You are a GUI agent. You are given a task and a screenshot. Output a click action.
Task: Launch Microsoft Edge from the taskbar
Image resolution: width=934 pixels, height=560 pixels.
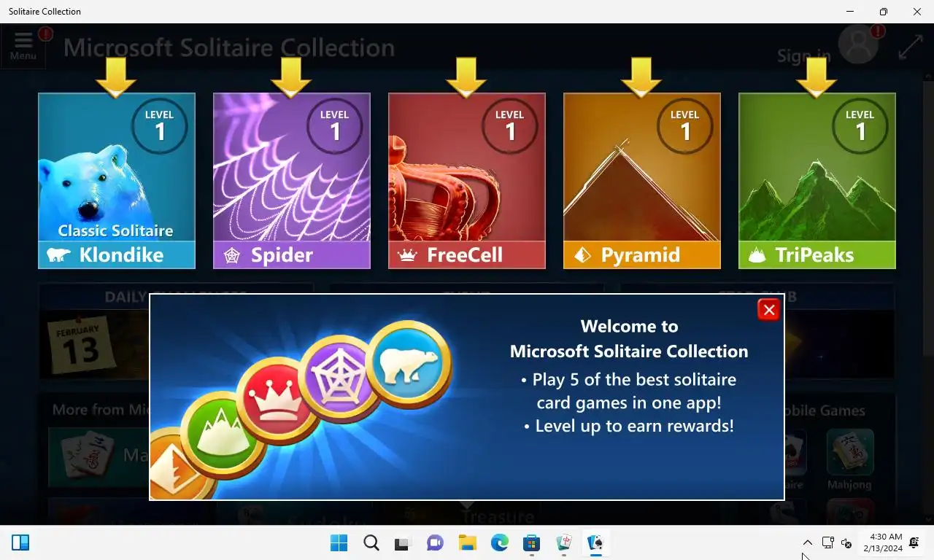(499, 542)
